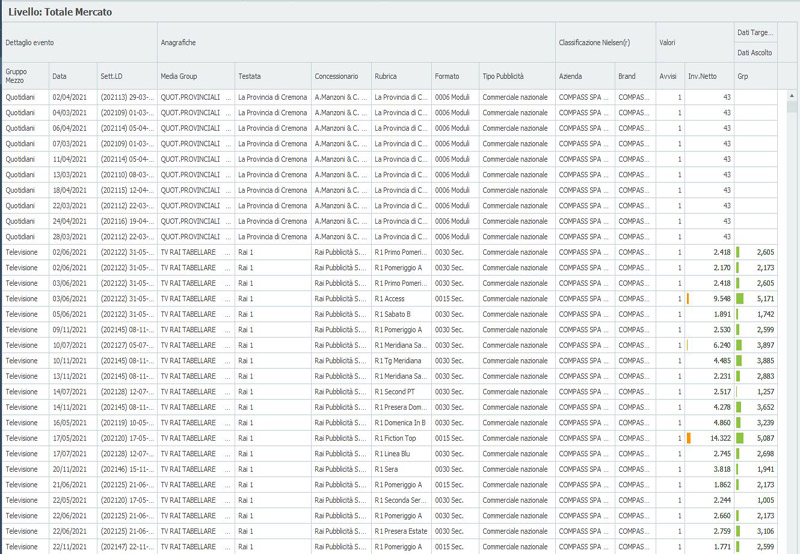Image resolution: width=800 pixels, height=554 pixels.
Task: Click the Tipo Pubblicità column header
Action: coord(503,76)
